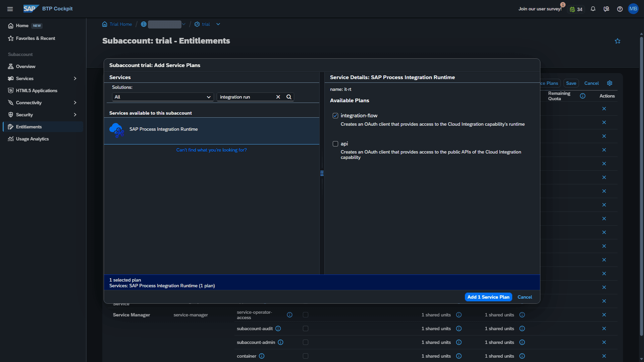Clear the integration run search text
The image size is (644, 362).
tap(278, 97)
